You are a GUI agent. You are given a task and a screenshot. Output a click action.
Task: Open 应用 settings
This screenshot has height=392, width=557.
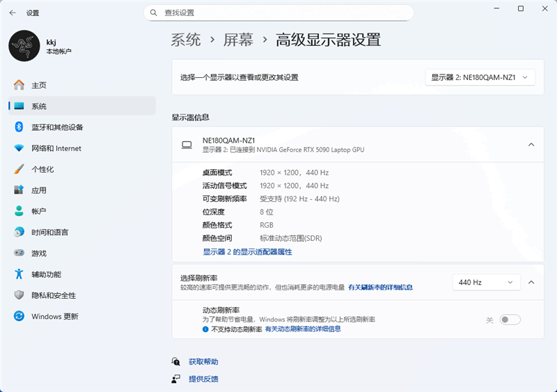82,190
